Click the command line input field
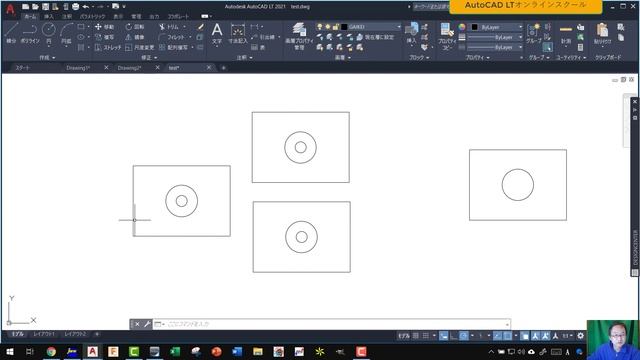640x360 pixels. pyautogui.click(x=331, y=324)
